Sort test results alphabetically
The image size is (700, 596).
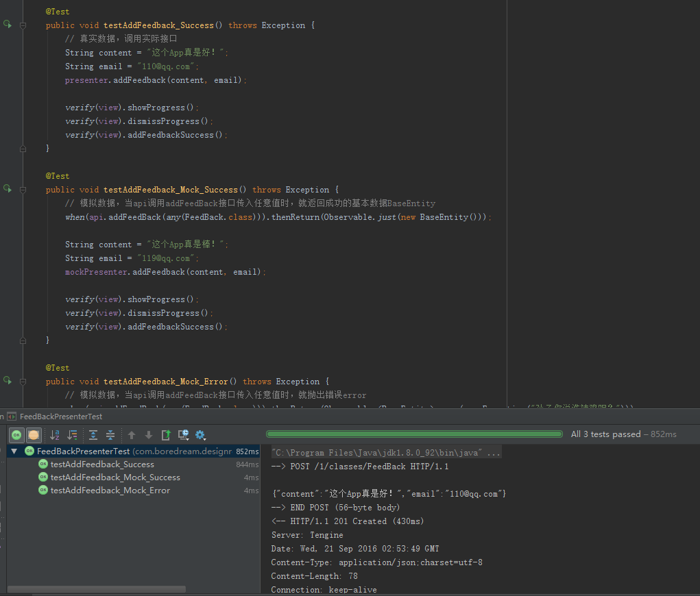coord(55,435)
